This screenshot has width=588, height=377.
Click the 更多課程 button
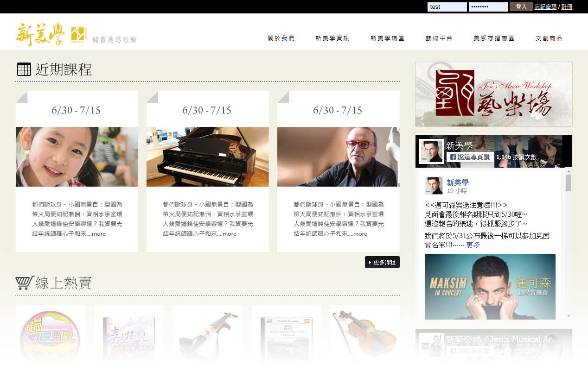tap(382, 262)
